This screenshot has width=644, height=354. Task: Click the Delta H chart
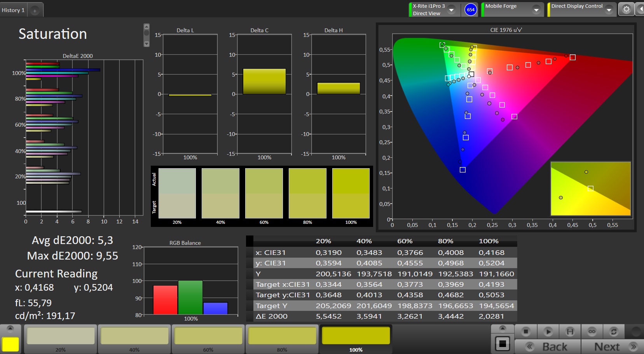(339, 94)
